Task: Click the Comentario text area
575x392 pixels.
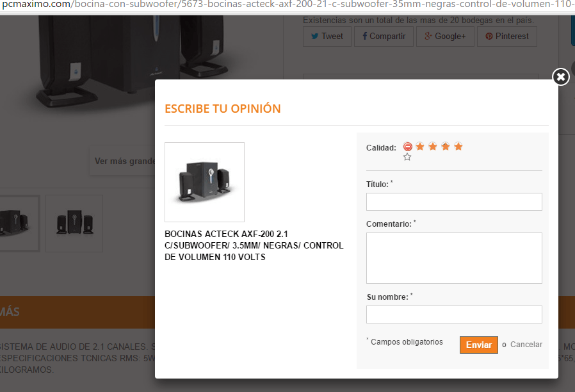Action: [454, 258]
